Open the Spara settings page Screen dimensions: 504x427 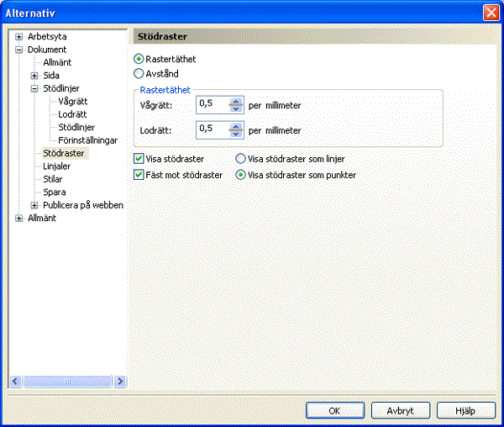click(x=54, y=192)
